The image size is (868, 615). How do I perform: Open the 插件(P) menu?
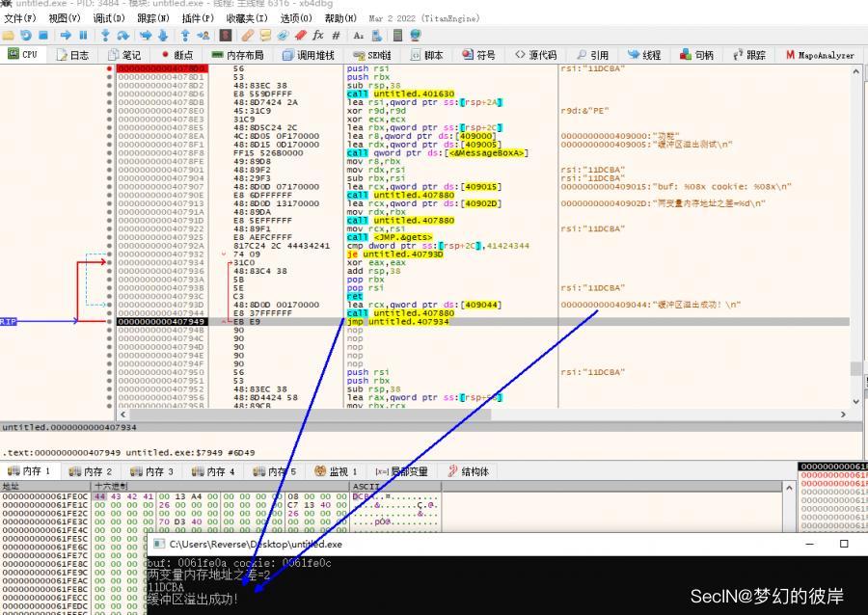click(x=198, y=18)
